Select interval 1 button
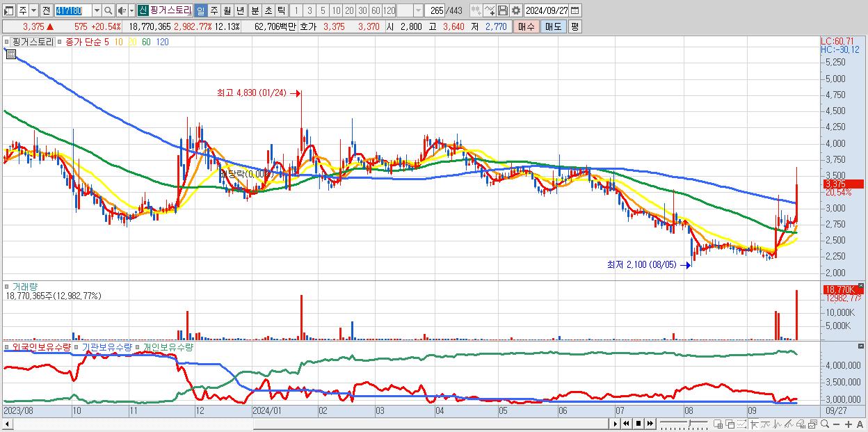 pos(296,10)
